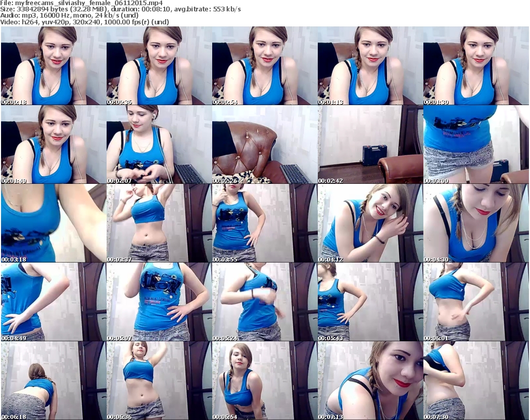530x420 pixels.
Task: Select the thumbnail stamped 00:03:00
Action: click(x=476, y=144)
